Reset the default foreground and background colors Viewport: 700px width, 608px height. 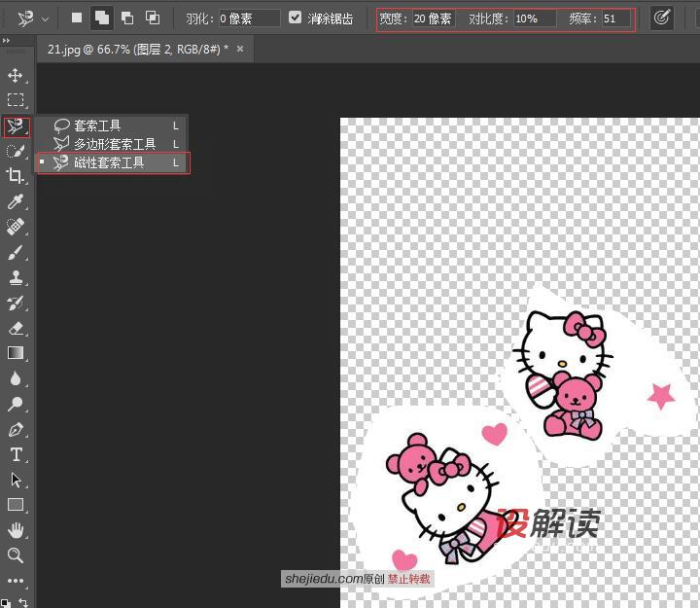coord(6,603)
